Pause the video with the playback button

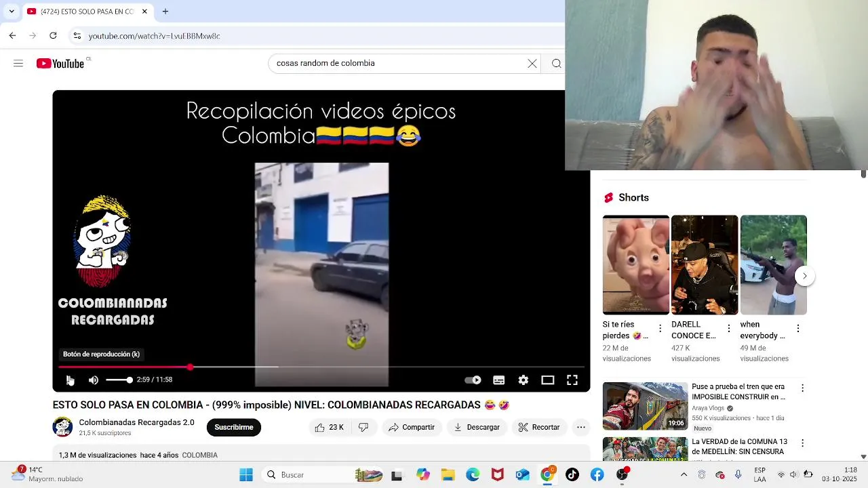(x=70, y=380)
